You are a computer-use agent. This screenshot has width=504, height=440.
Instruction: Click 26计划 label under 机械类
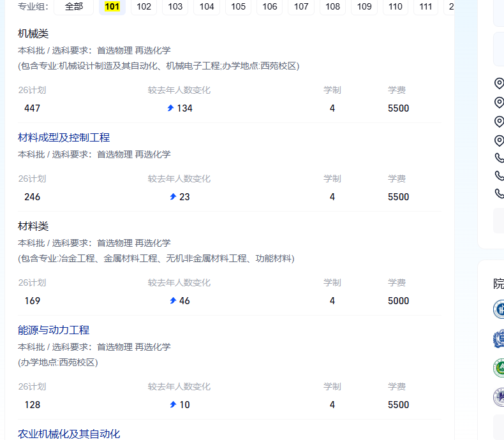tap(32, 90)
